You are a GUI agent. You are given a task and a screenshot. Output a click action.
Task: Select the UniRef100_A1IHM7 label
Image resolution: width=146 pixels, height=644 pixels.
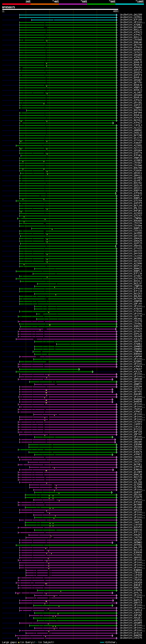(131, 93)
